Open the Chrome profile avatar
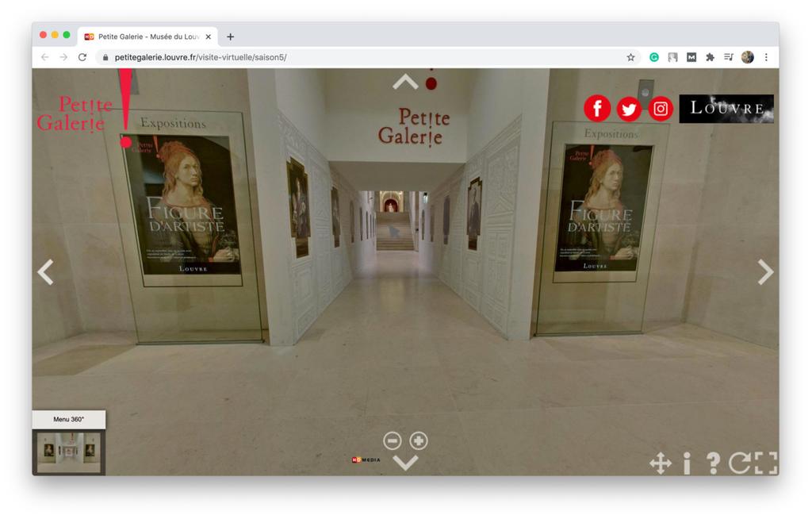Viewport: 812px width, 519px height. pos(747,58)
